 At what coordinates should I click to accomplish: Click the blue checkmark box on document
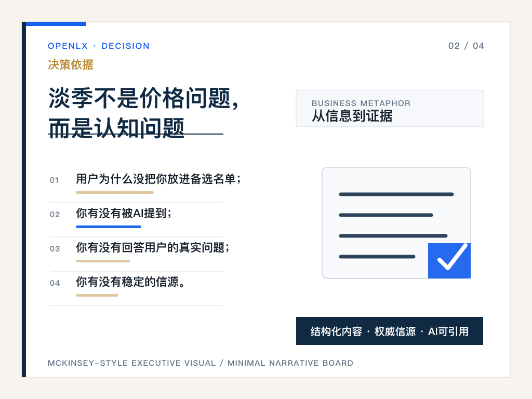point(449,261)
